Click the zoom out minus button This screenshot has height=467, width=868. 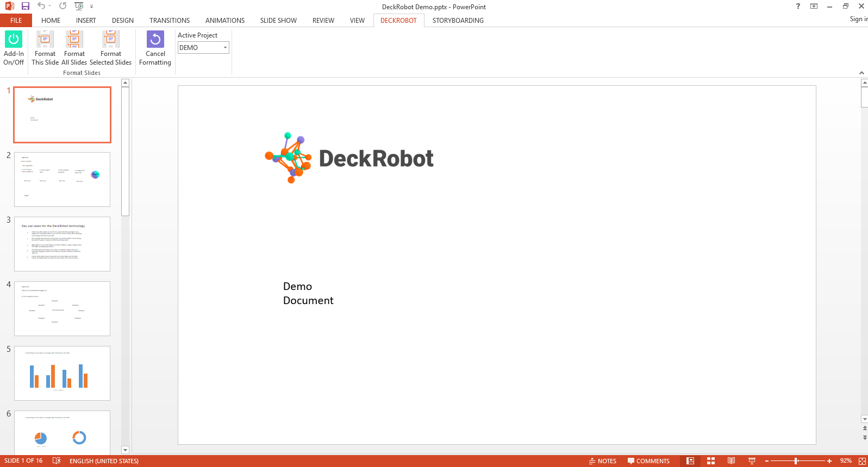767,461
